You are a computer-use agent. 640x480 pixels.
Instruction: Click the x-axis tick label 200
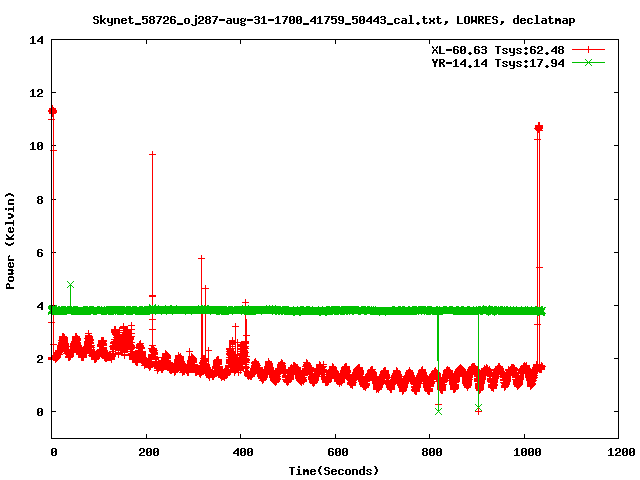click(x=148, y=452)
